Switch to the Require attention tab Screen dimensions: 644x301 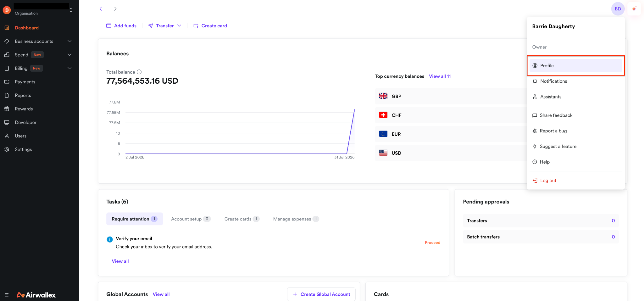[135, 219]
